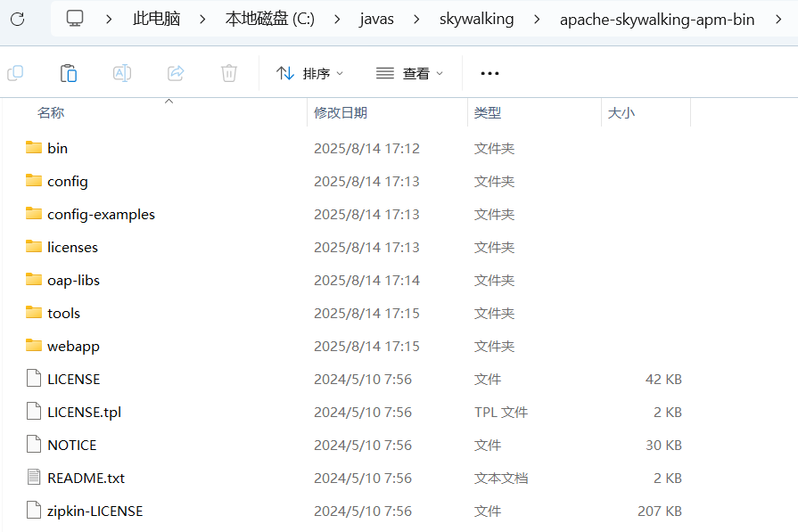Select the oap-libs folder name

73,281
